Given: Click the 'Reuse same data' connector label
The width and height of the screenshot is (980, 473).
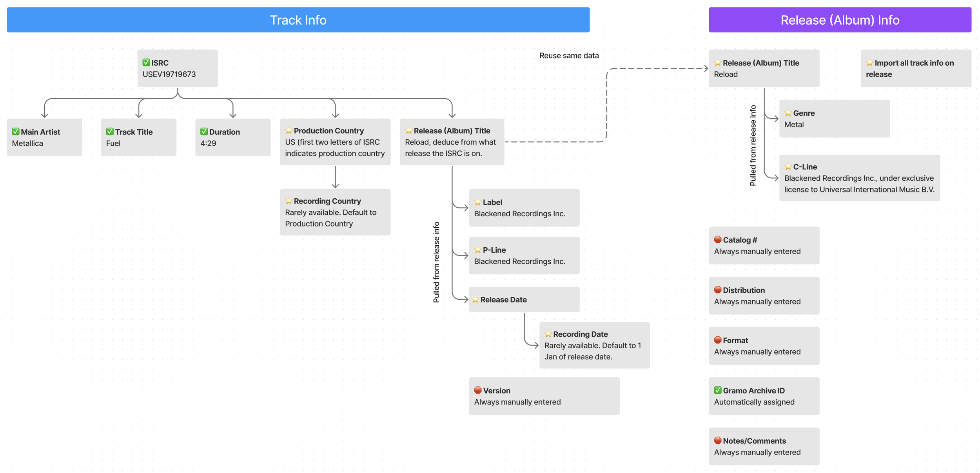Looking at the screenshot, I should 569,55.
